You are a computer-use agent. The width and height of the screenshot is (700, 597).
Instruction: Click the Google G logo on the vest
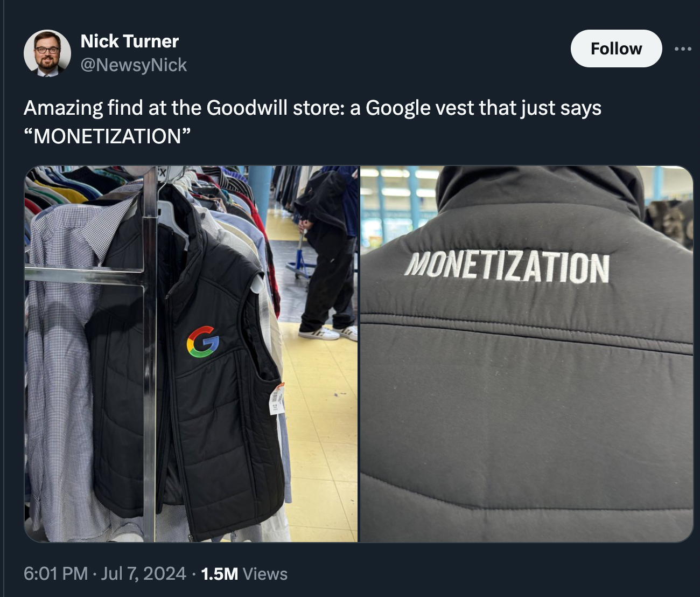202,342
